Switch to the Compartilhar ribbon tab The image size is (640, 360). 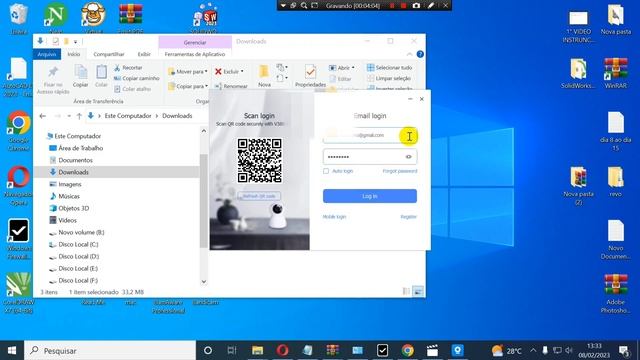(109, 54)
